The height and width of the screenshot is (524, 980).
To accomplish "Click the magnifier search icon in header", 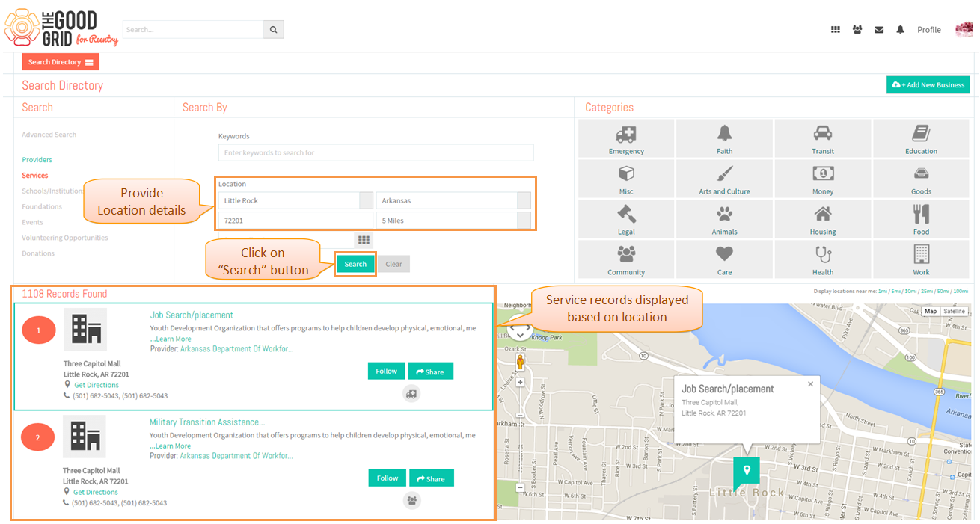I will coord(273,30).
